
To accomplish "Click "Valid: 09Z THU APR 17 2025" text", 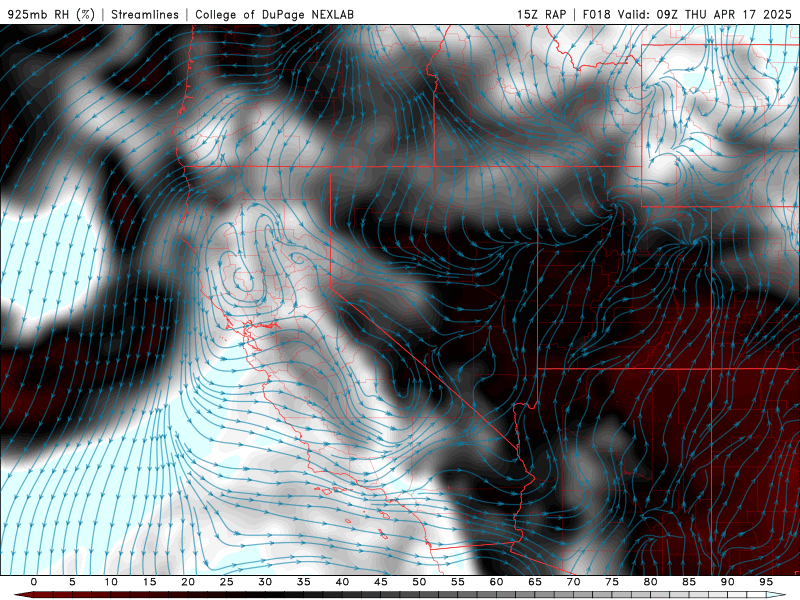I will tap(705, 14).
